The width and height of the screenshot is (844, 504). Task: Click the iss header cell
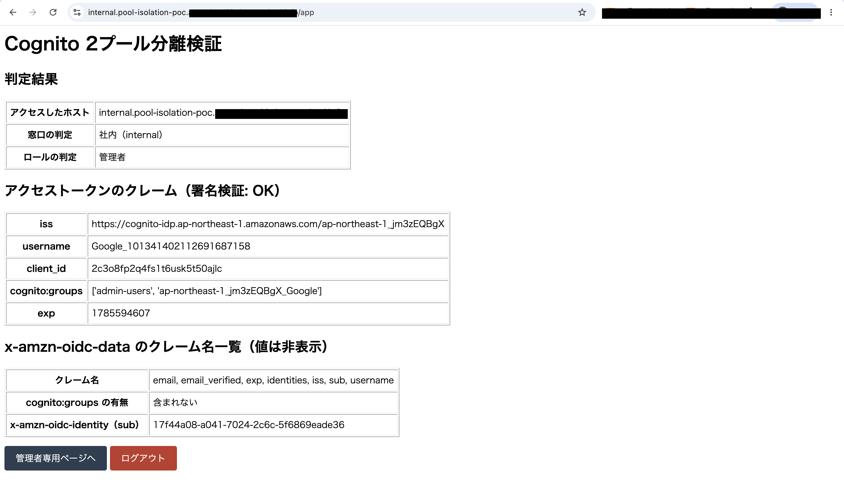tap(46, 224)
